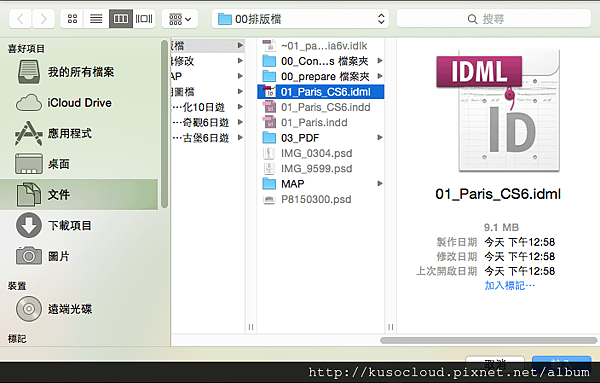Click the sidebar vertical scrollbar
Screen dimensions: 600x383
(164, 124)
